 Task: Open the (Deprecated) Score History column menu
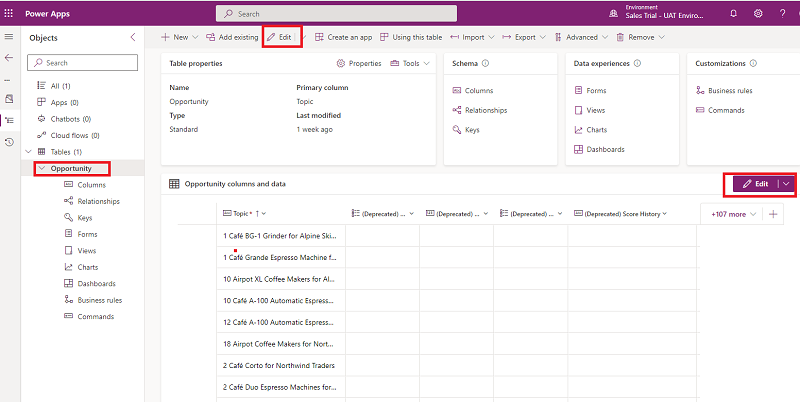pyautogui.click(x=664, y=214)
